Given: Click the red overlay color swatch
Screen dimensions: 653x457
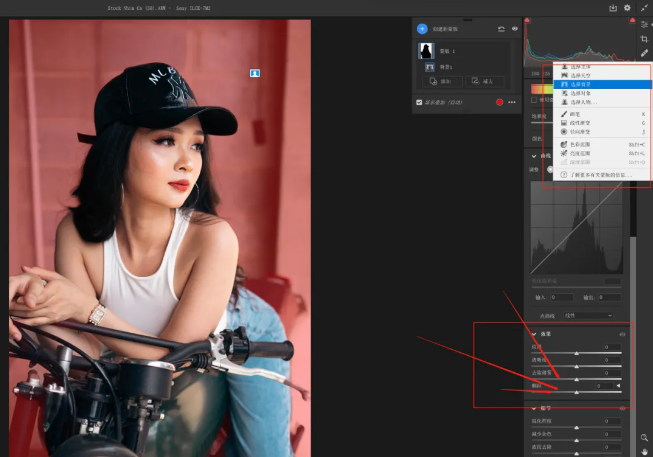Looking at the screenshot, I should click(x=499, y=102).
